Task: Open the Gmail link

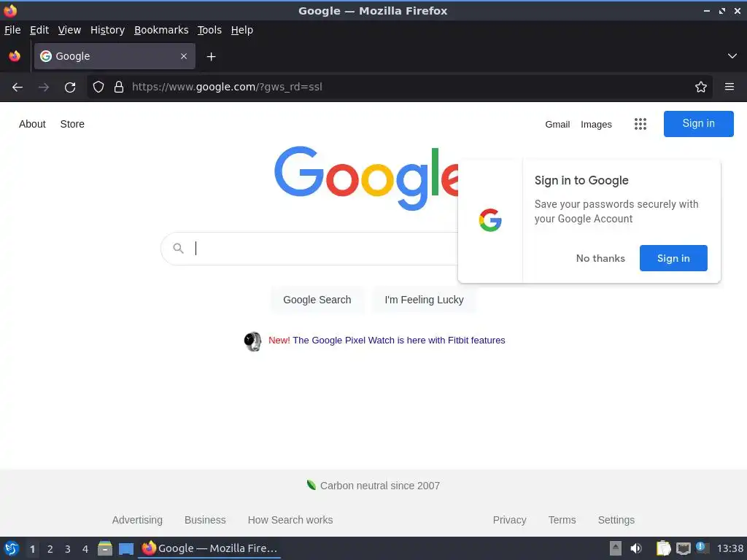Action: pyautogui.click(x=557, y=124)
